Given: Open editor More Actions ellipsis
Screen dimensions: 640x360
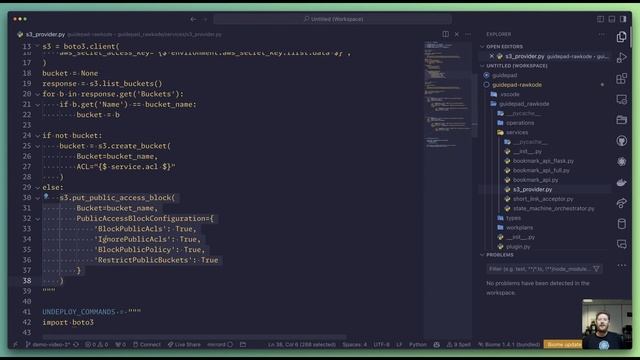Looking at the screenshot, I should click(468, 34).
